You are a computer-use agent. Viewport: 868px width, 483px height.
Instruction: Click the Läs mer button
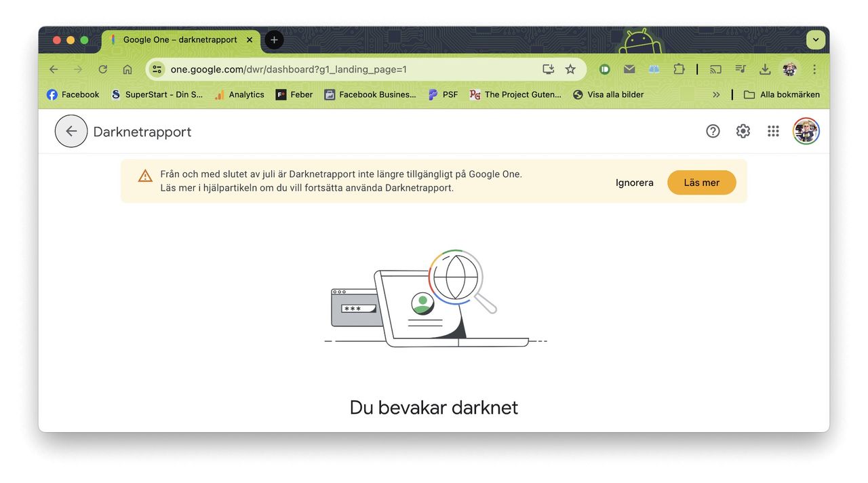pyautogui.click(x=701, y=182)
